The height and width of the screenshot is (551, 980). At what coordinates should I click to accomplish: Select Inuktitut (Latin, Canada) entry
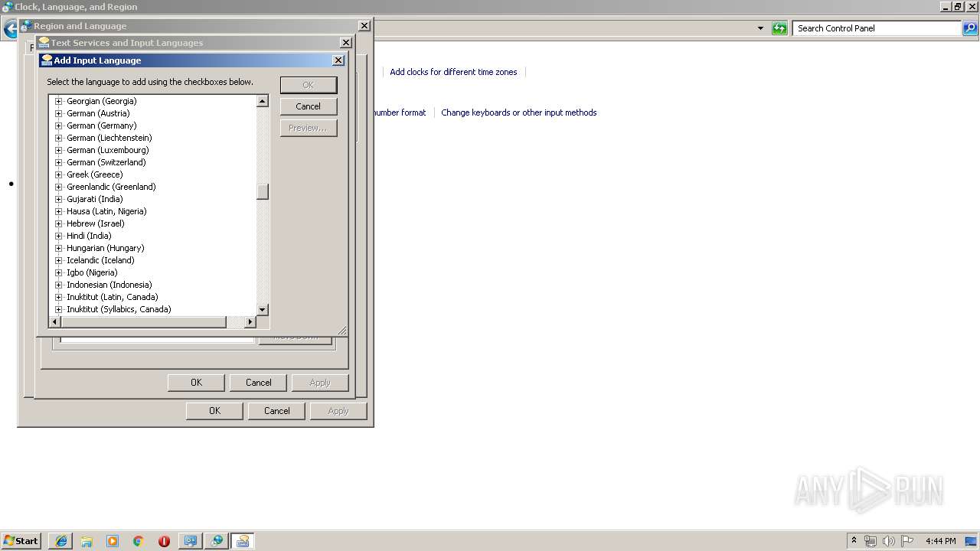click(112, 297)
